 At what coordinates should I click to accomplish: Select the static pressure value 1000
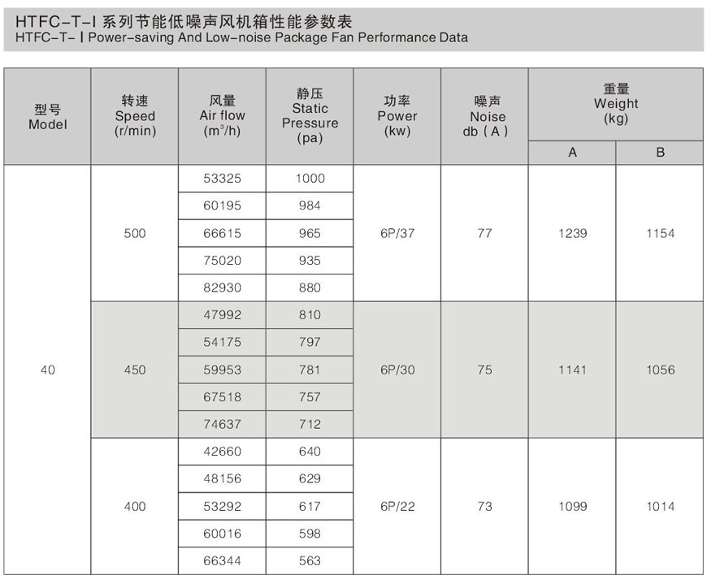click(x=310, y=179)
